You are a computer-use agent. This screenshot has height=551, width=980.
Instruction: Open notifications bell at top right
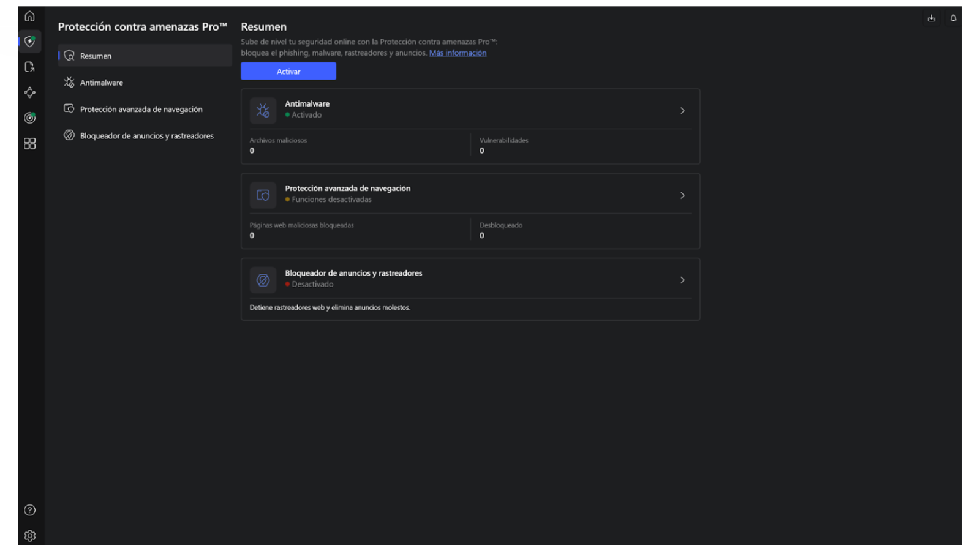[x=953, y=18]
